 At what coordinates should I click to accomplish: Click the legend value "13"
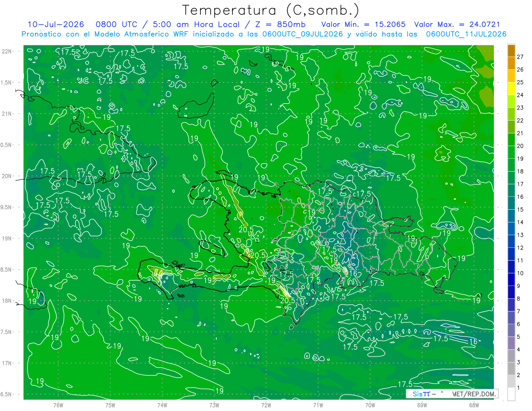[x=520, y=235]
